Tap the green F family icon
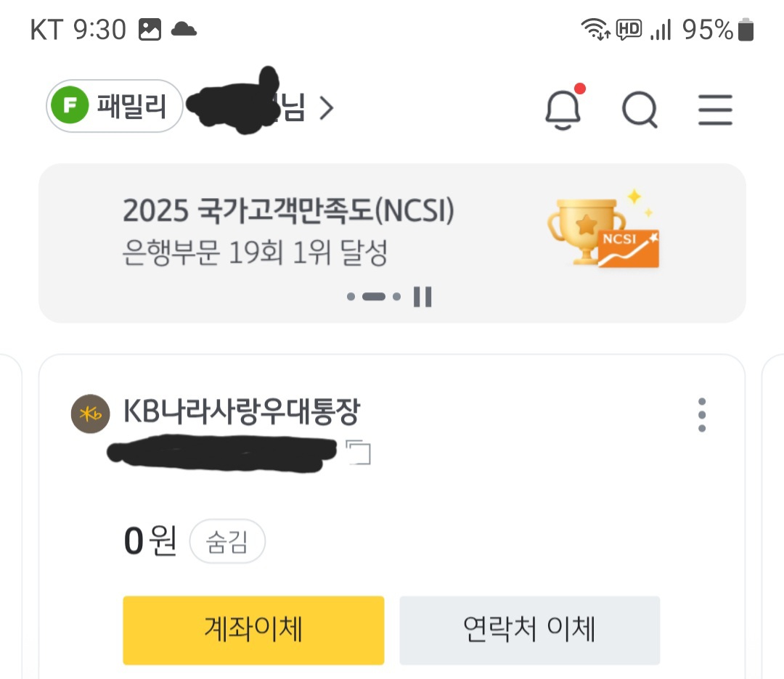Screen dimensions: 784x679 70,107
